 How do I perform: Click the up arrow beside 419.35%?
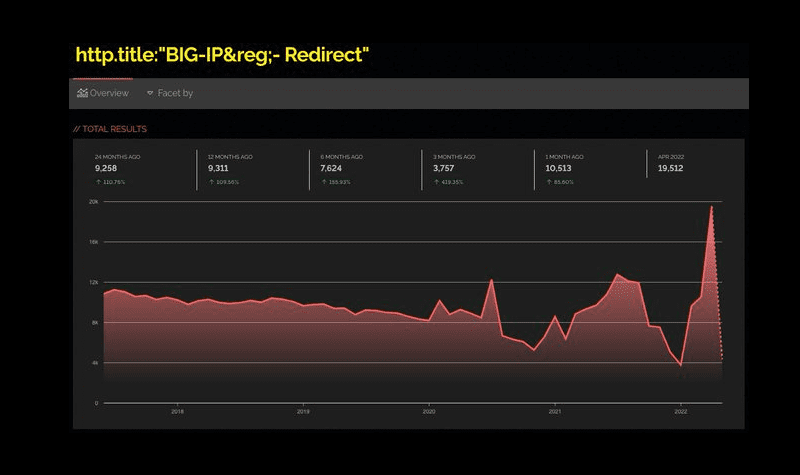coord(436,182)
